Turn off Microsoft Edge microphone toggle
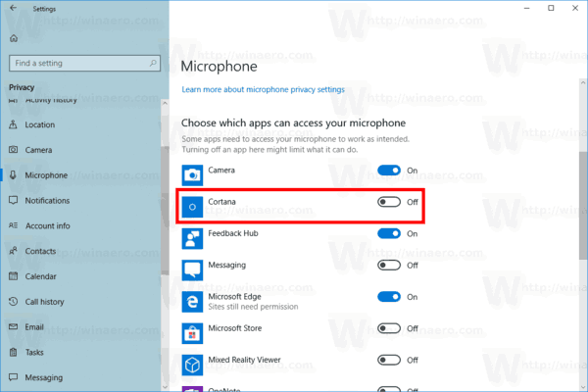This screenshot has height=392, width=588. coord(389,297)
